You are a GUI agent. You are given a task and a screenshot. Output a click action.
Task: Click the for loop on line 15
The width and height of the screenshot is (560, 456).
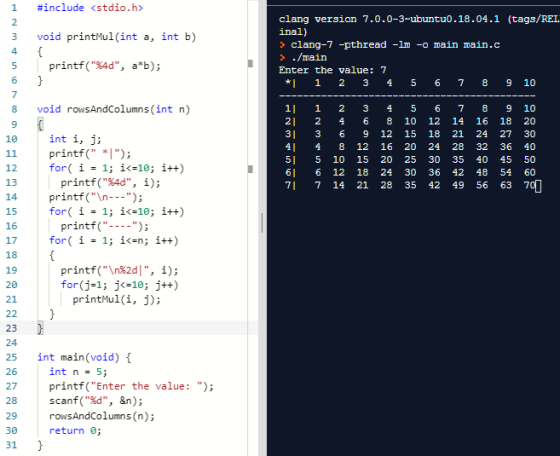(116, 211)
